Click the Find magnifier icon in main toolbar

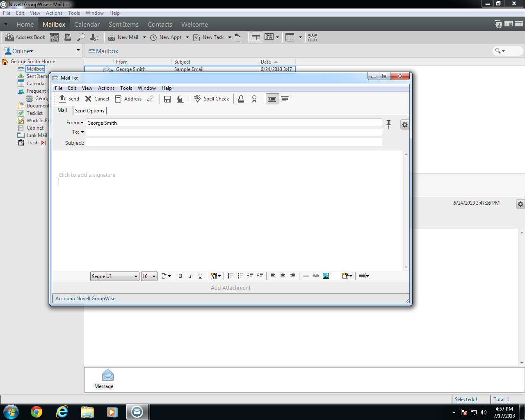tap(81, 37)
